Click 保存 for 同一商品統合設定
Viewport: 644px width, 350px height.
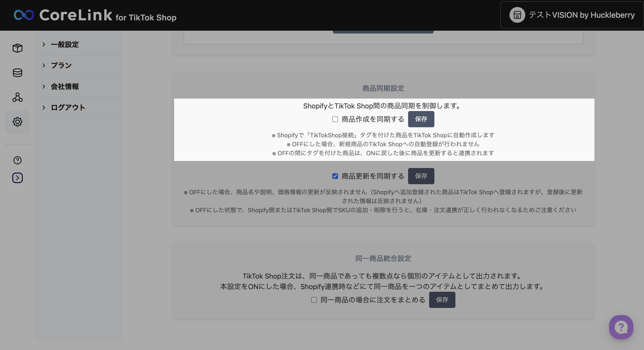pyautogui.click(x=442, y=300)
